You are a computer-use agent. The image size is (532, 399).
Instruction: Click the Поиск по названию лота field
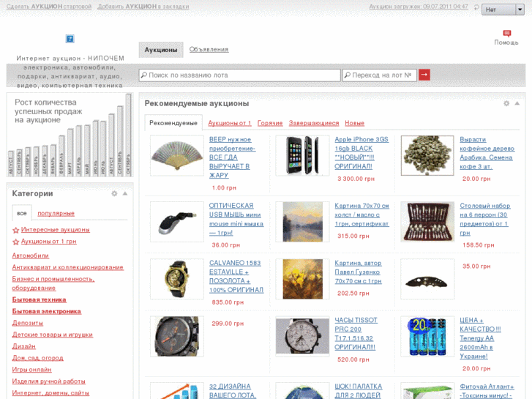(x=239, y=75)
